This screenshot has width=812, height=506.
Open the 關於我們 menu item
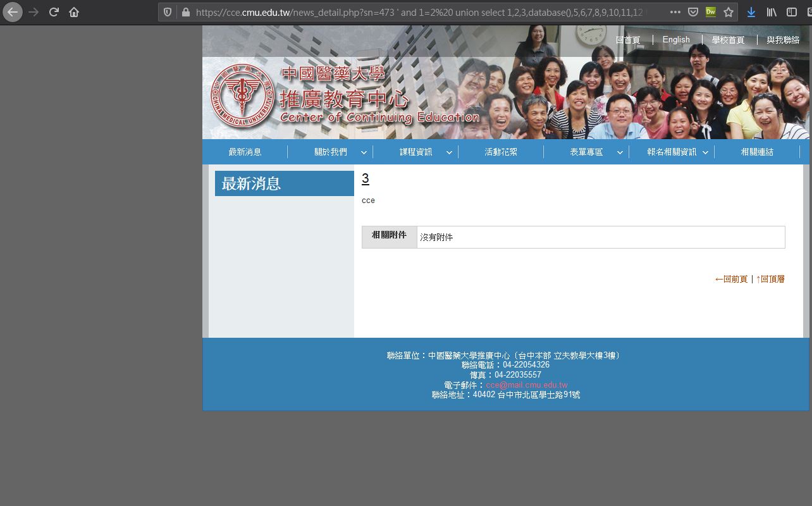click(x=330, y=152)
